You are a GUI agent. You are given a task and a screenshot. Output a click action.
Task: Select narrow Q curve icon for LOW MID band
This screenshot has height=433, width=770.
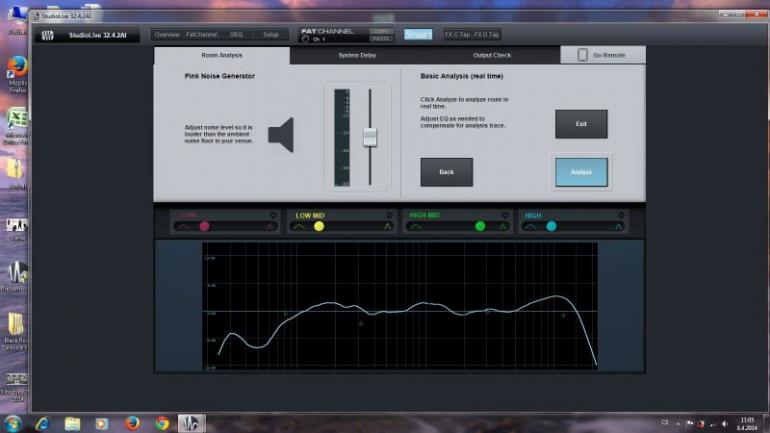pos(387,226)
